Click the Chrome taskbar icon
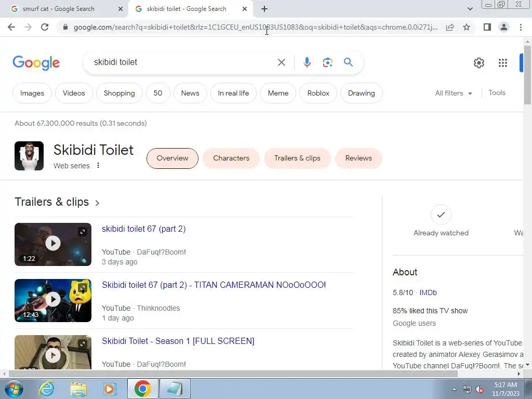This screenshot has height=399, width=532. click(142, 389)
